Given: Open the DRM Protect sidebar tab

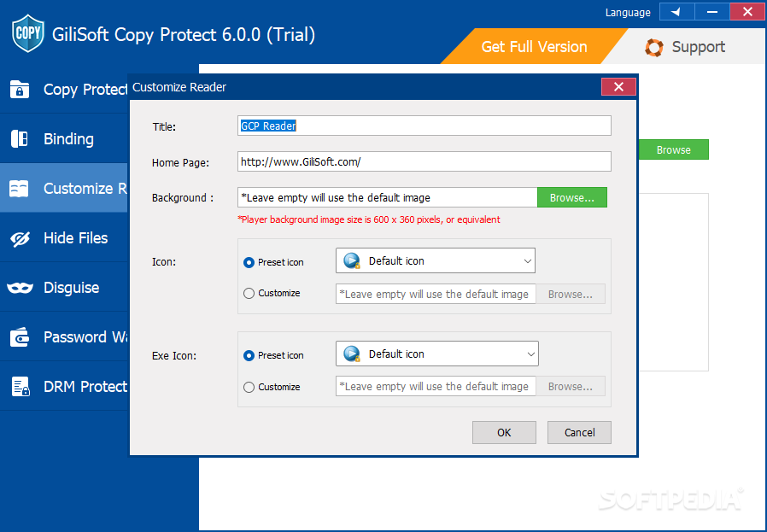Looking at the screenshot, I should (63, 386).
